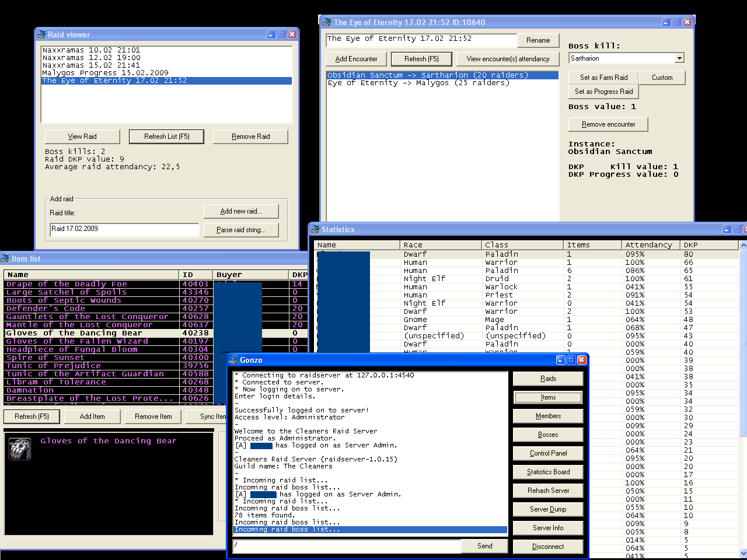
Task: Click the Item list window title icon
Action: 5,258
